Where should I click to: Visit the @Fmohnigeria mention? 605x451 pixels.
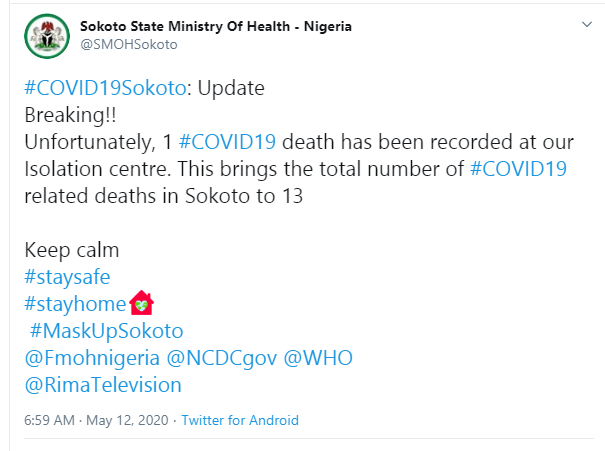92,358
